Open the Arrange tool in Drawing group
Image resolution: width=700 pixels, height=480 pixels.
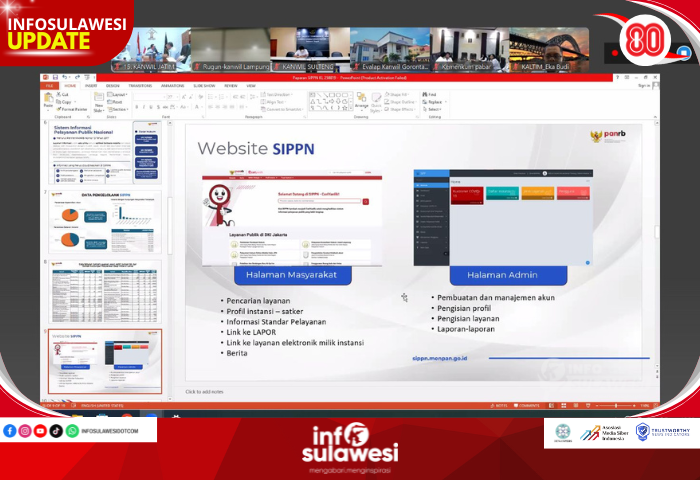click(361, 100)
